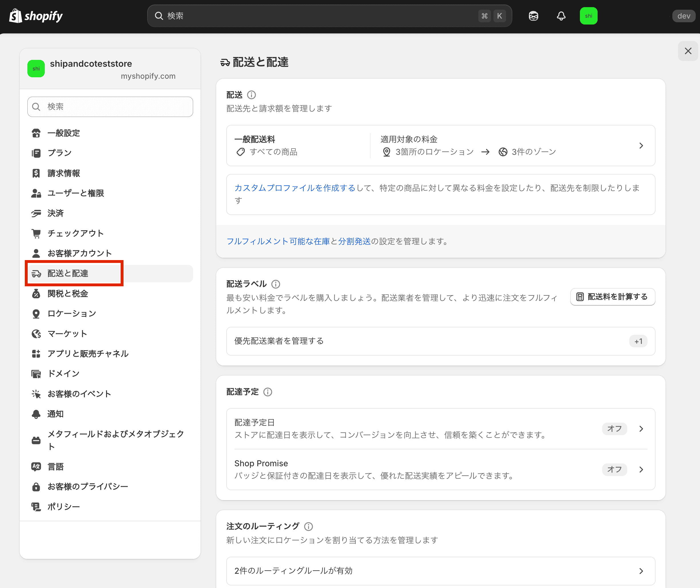This screenshot has width=700, height=588.
Task: Click the 配送ラベル info icon
Action: pyautogui.click(x=276, y=284)
